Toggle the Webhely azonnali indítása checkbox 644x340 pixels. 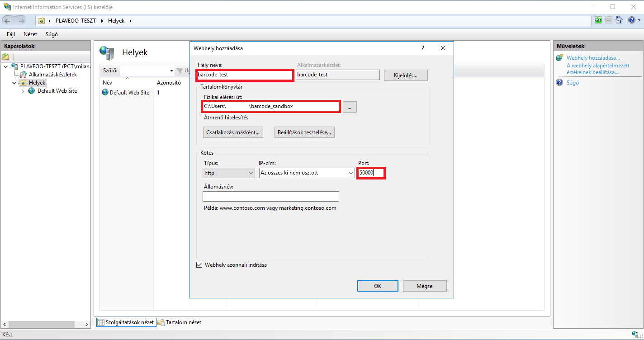199,265
